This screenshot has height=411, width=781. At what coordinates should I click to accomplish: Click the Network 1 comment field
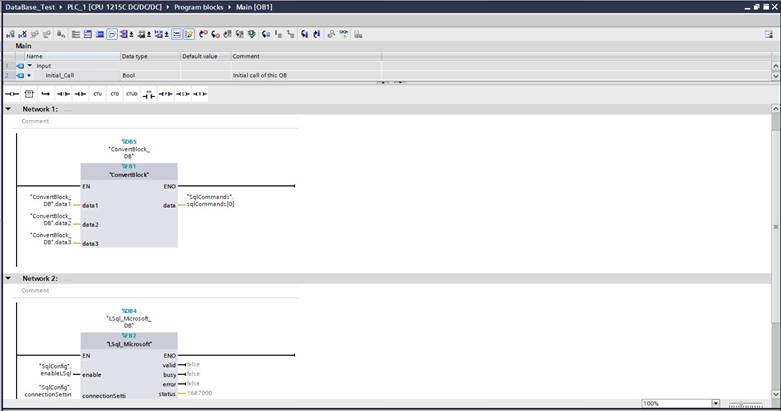[36, 121]
